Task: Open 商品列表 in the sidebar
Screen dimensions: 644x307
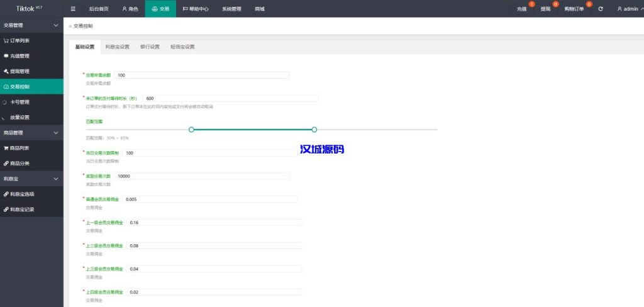Action: pos(19,148)
